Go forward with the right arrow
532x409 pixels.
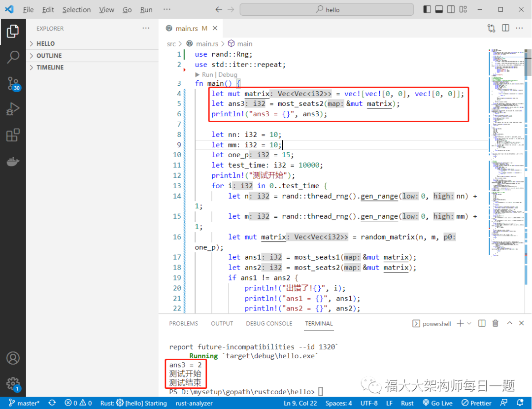(231, 9)
